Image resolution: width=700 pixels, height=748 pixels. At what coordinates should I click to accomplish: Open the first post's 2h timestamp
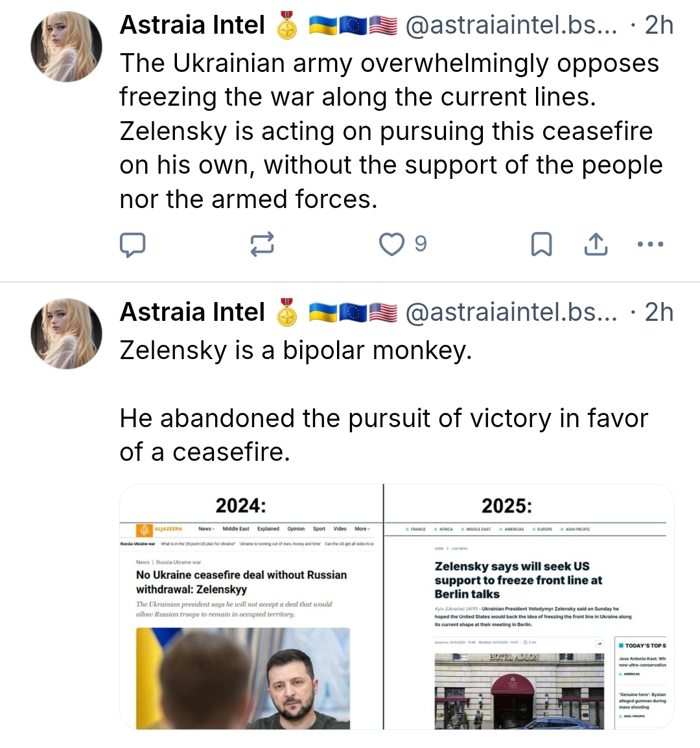click(659, 25)
